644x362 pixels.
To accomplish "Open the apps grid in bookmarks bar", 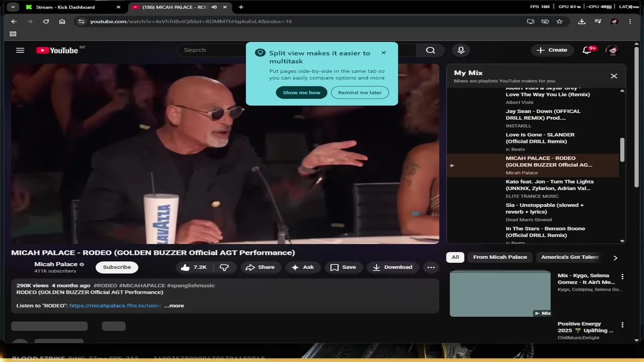I will (x=13, y=34).
